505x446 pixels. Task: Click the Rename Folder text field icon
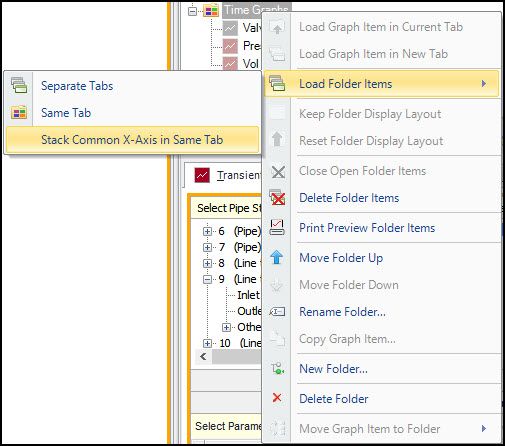click(x=277, y=312)
